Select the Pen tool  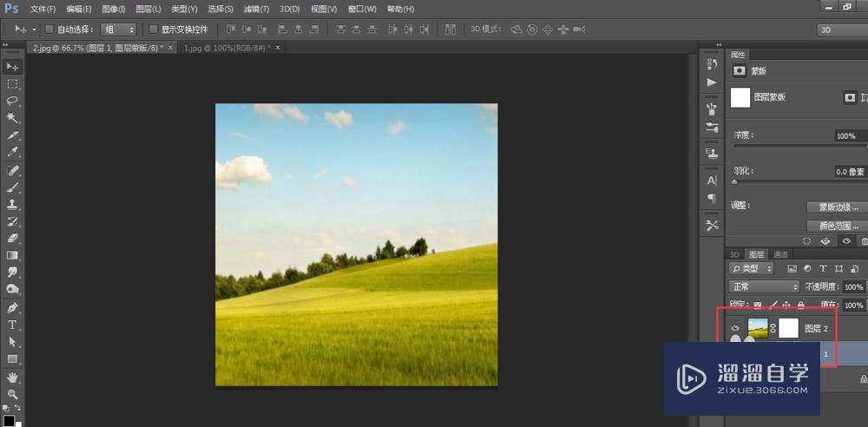[x=12, y=307]
